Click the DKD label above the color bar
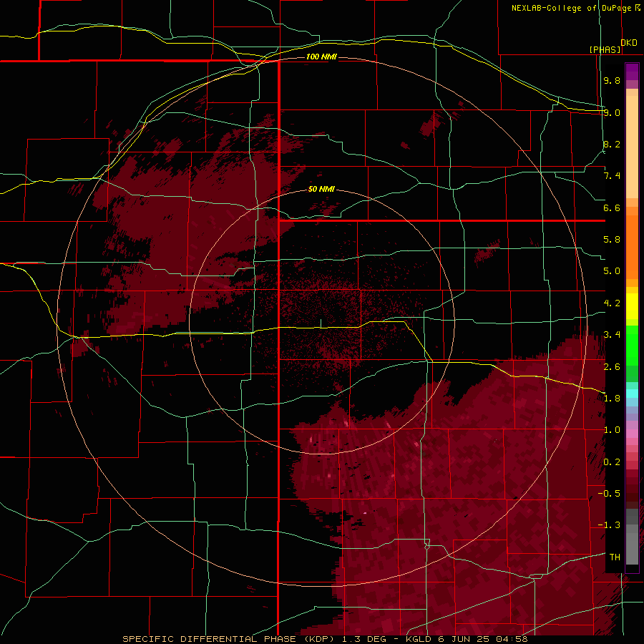Viewport: 644px width, 644px height. 629,43
